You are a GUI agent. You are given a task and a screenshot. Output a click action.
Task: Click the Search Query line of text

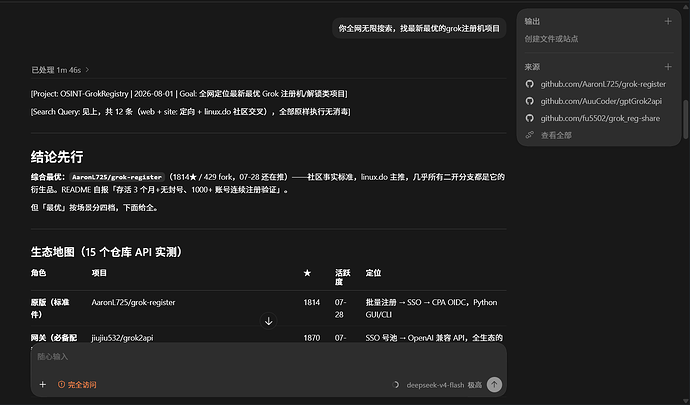pyautogui.click(x=191, y=111)
